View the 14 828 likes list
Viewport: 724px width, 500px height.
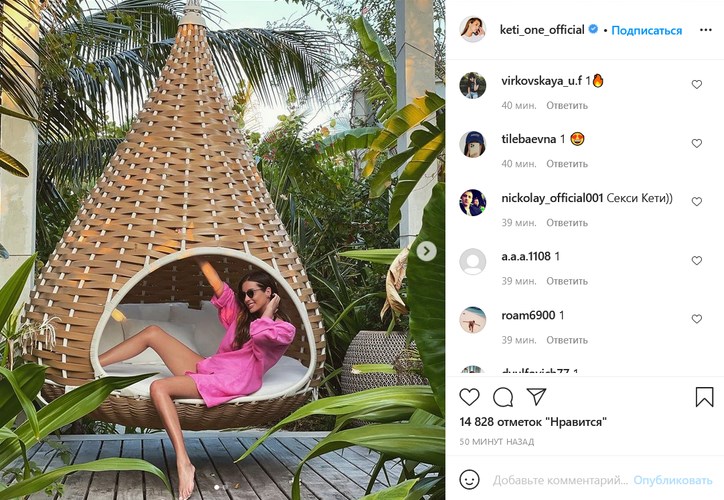point(533,422)
